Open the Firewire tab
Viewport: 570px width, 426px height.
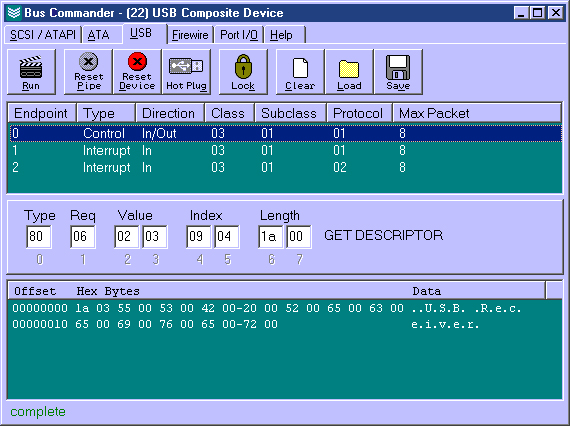[190, 35]
